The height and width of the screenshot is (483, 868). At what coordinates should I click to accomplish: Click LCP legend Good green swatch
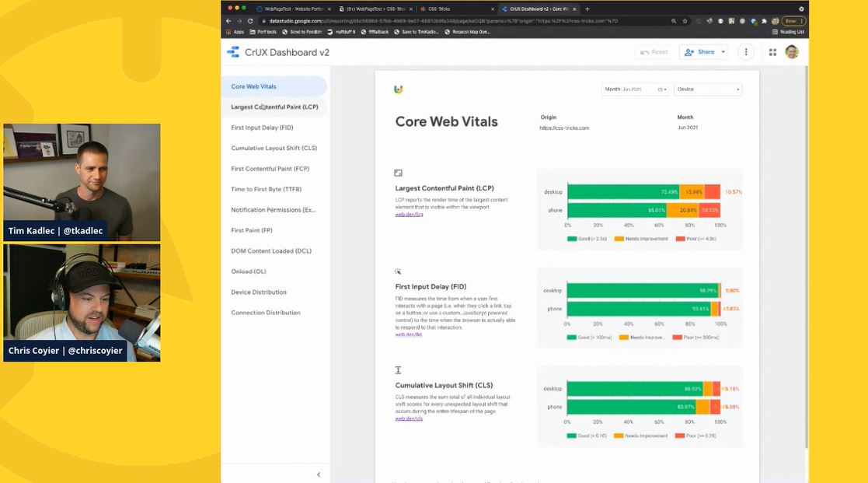[x=572, y=239]
